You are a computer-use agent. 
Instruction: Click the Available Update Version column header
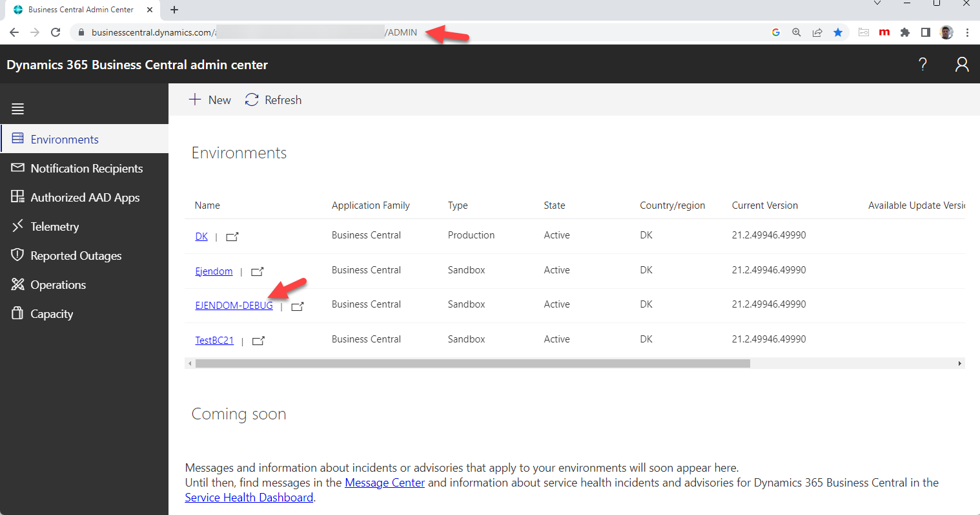917,205
